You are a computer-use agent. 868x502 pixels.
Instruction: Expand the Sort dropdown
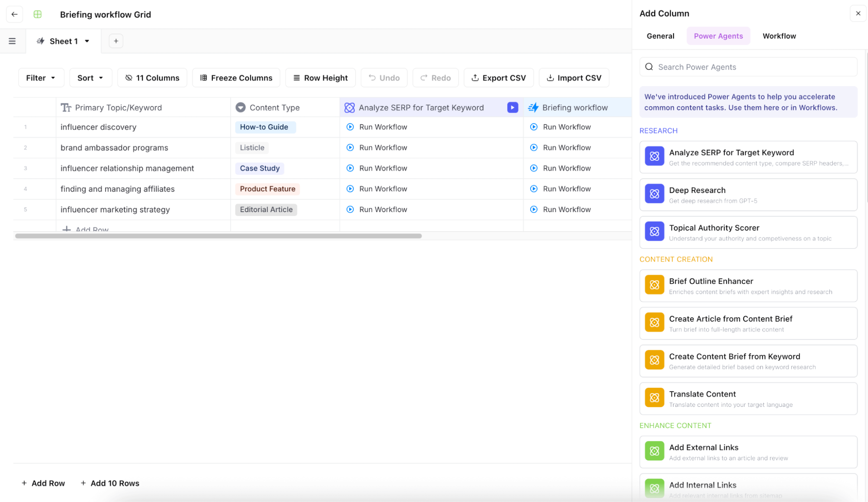tap(90, 78)
